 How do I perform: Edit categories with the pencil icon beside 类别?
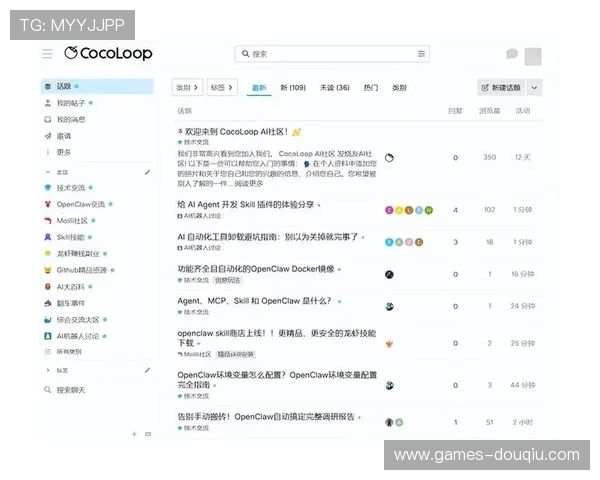[147, 173]
